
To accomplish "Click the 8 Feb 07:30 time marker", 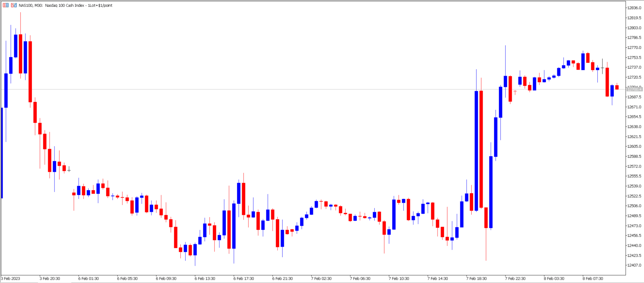I will 593,278.
